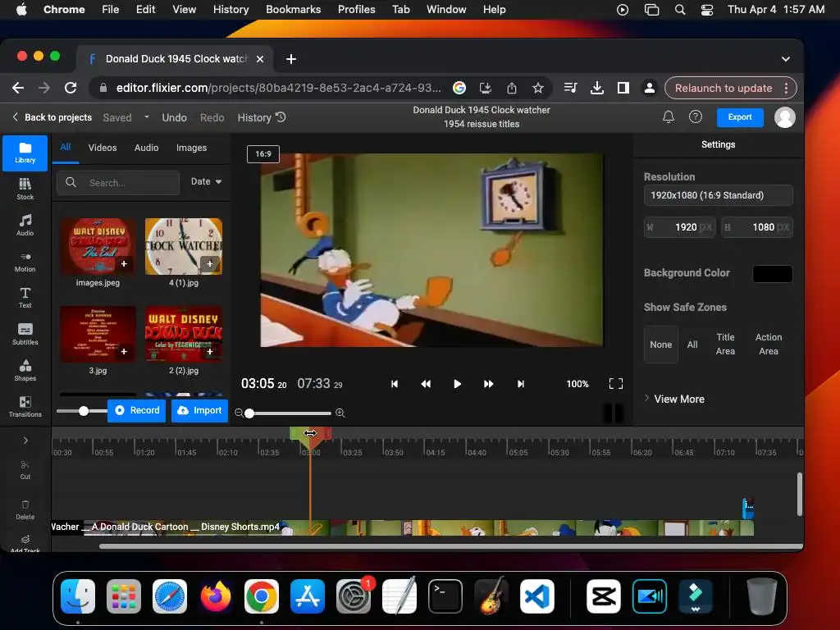
Task: Open the Resolution dropdown
Action: tap(718, 195)
